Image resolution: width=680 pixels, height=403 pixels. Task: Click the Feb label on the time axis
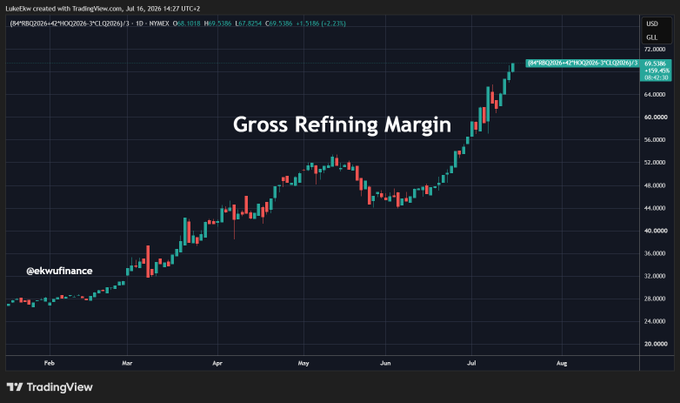tap(49, 363)
